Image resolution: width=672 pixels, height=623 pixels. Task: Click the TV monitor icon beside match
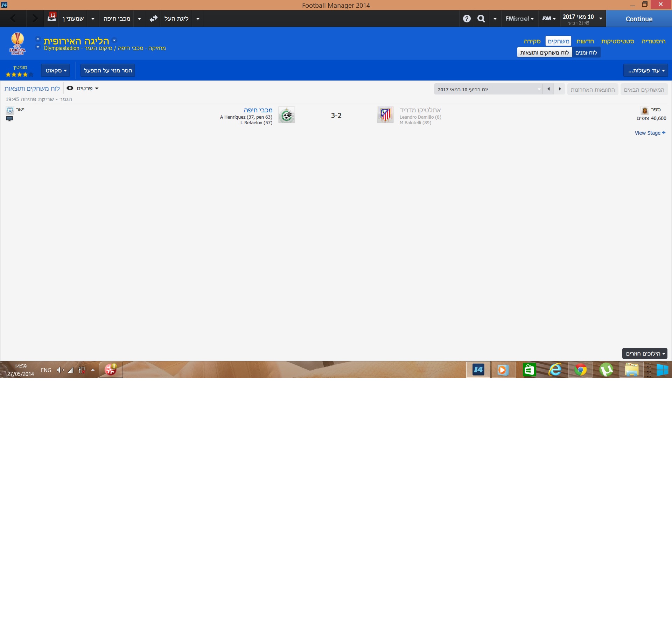point(9,119)
